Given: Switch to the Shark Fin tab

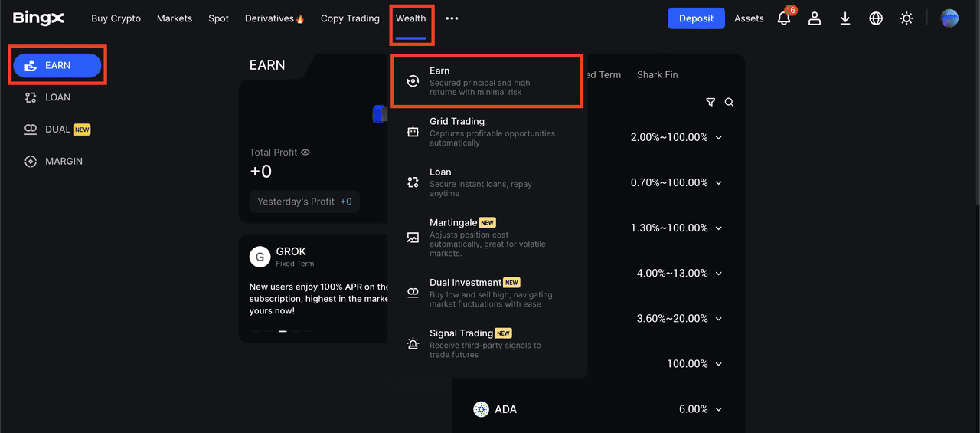Looking at the screenshot, I should click(658, 74).
